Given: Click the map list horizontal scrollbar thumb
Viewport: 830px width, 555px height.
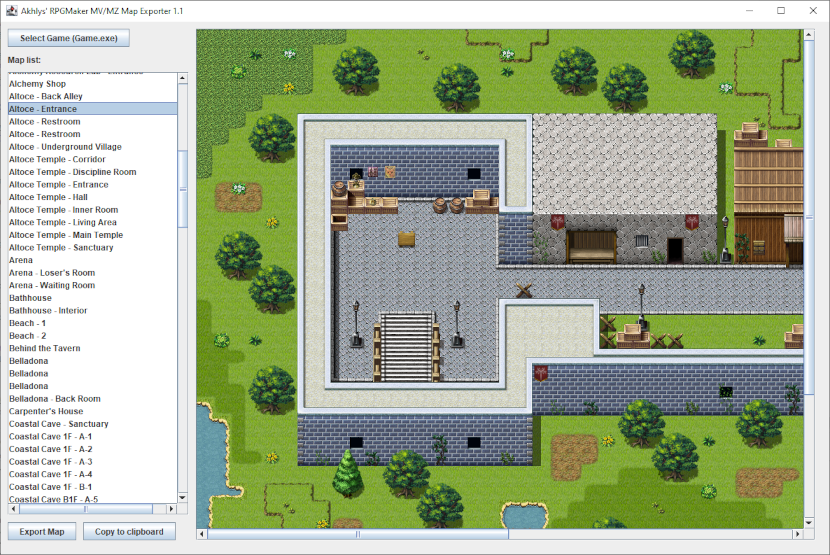Looking at the screenshot, I should coord(86,509).
